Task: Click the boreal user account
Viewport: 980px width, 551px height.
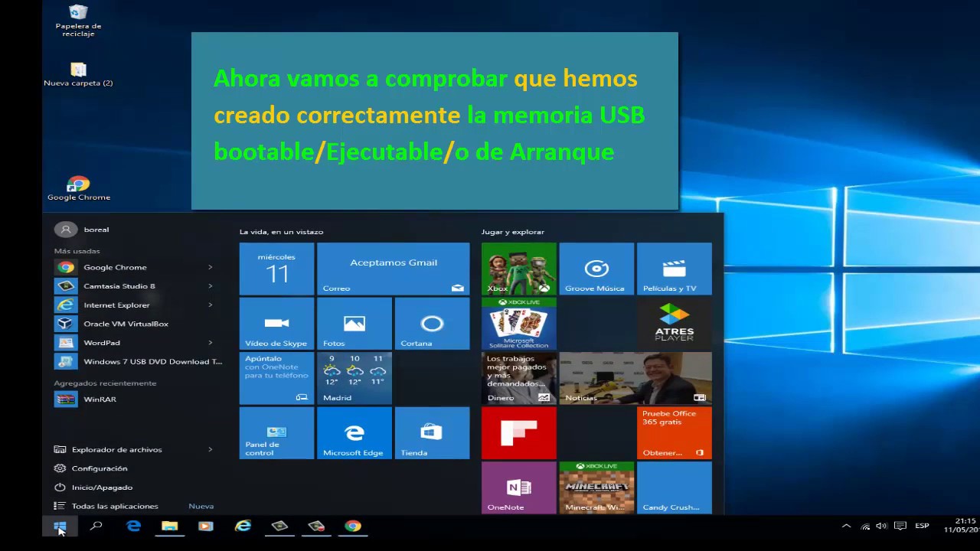Action: pos(82,230)
